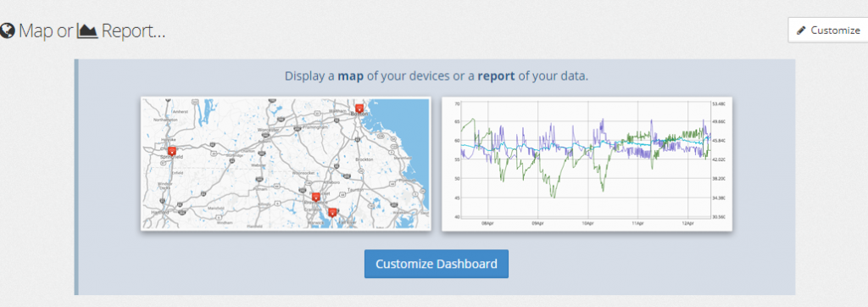
Task: Click the bold 'map' word in banner
Action: pyautogui.click(x=351, y=76)
